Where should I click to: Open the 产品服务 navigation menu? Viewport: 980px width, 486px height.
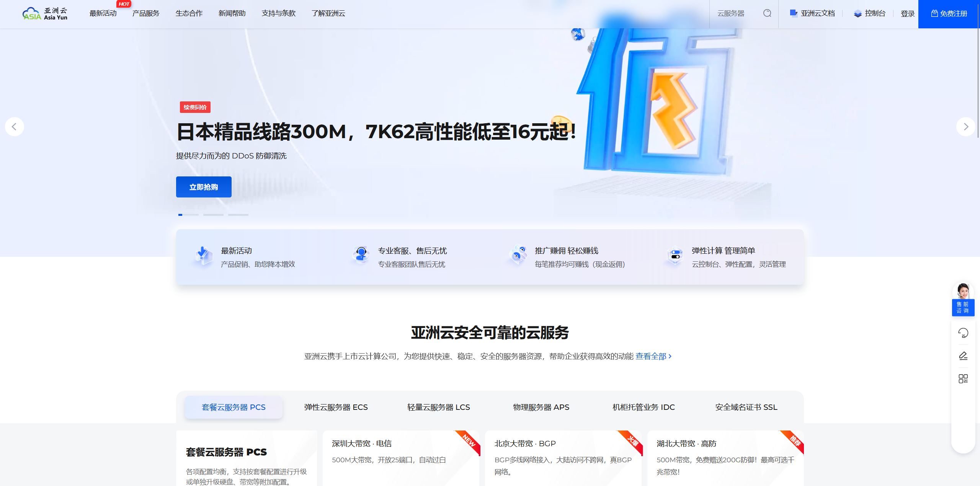[x=146, y=13]
